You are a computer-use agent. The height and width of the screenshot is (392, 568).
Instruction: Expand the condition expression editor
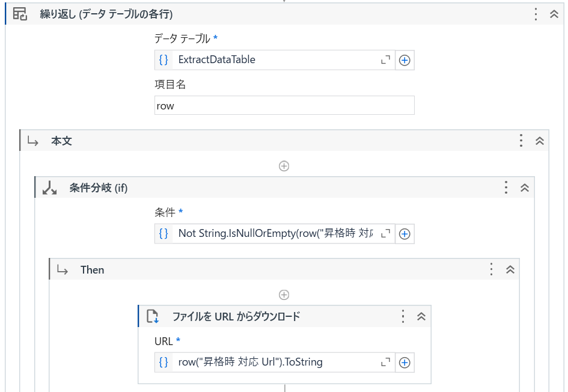click(385, 233)
